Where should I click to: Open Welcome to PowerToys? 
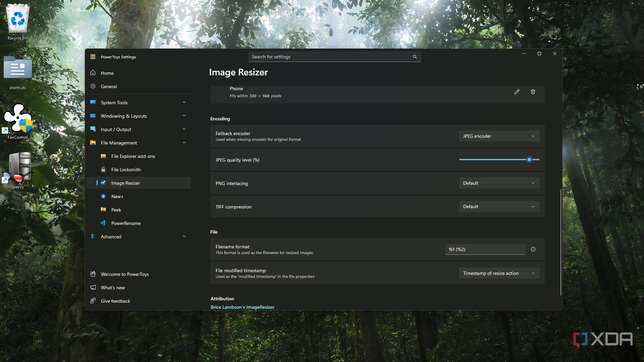click(139, 274)
